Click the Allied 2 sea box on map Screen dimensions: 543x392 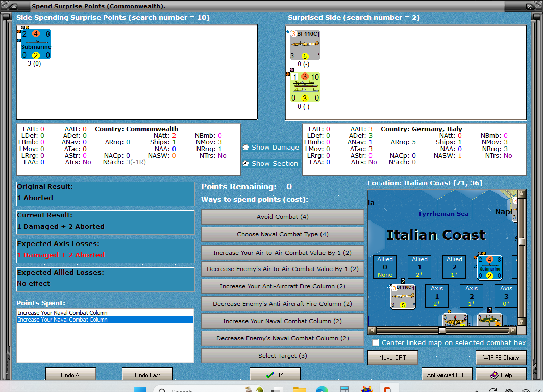[x=454, y=266]
